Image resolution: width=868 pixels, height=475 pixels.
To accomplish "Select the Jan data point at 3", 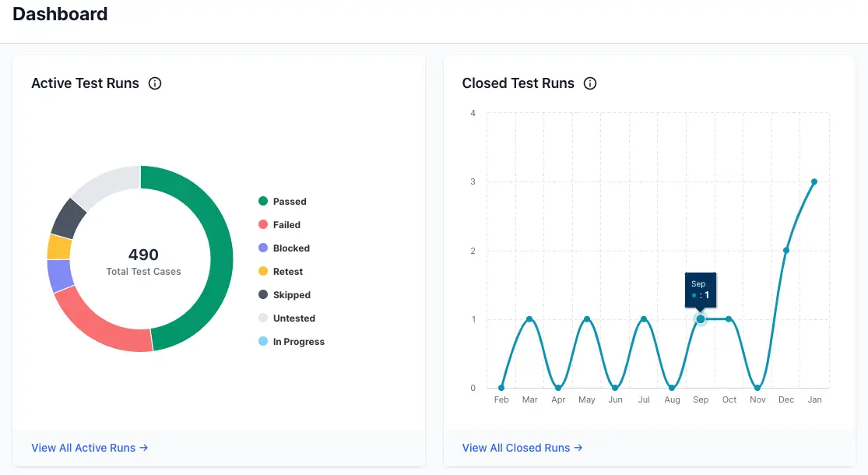I will [x=814, y=181].
